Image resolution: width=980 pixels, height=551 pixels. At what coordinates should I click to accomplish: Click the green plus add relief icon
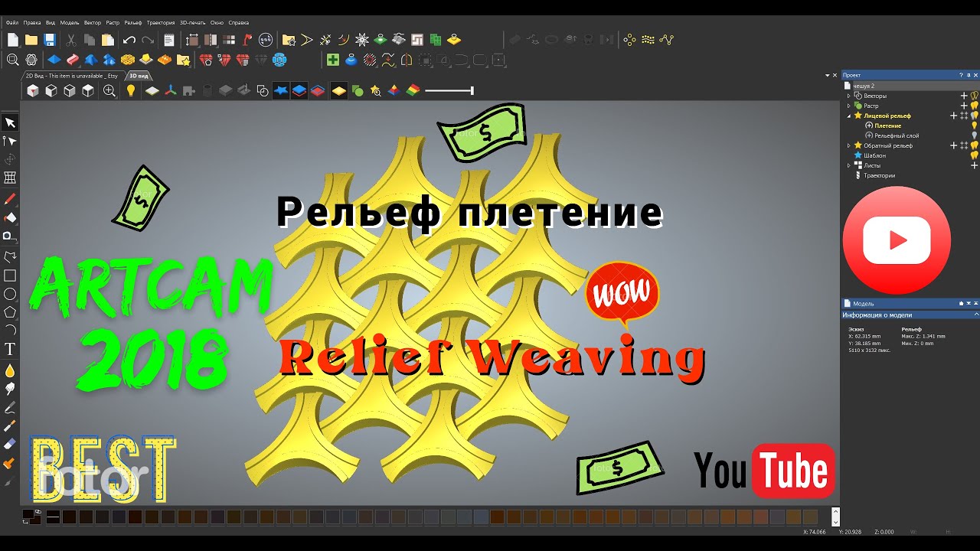coord(332,59)
